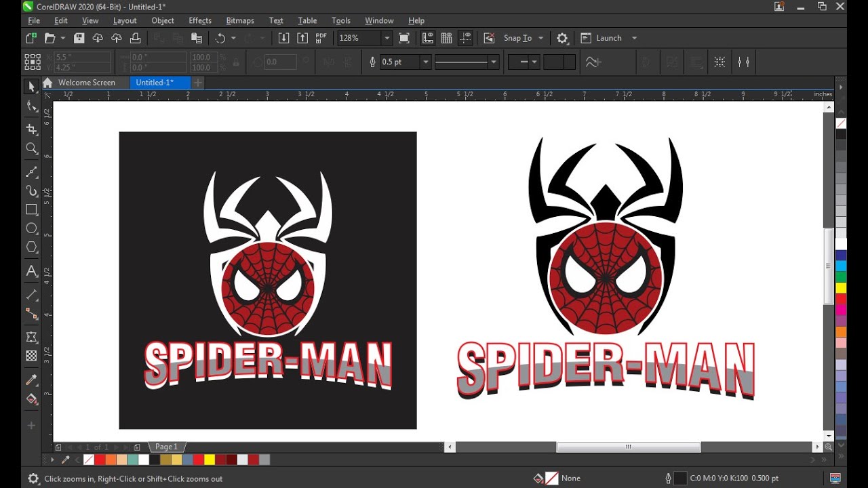Click the yellow swatch in document palette
This screenshot has height=488, width=868.
point(210,460)
